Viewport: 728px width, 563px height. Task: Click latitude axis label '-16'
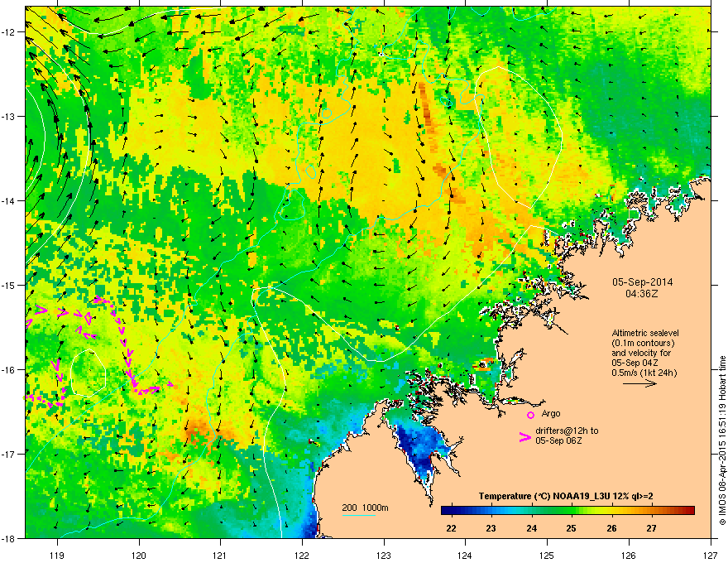pyautogui.click(x=10, y=370)
